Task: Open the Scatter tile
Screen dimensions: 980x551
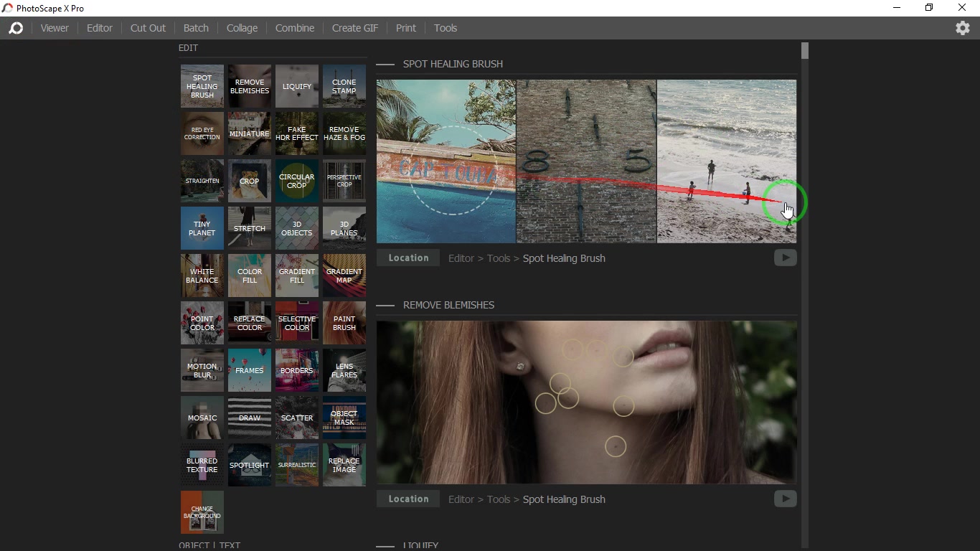Action: pyautogui.click(x=297, y=418)
